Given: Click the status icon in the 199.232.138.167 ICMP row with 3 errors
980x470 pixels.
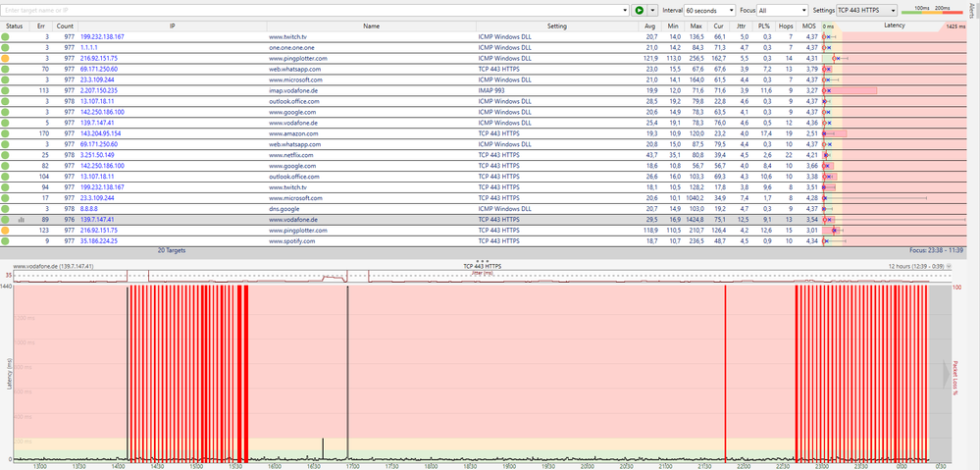Looking at the screenshot, I should click(x=6, y=37).
